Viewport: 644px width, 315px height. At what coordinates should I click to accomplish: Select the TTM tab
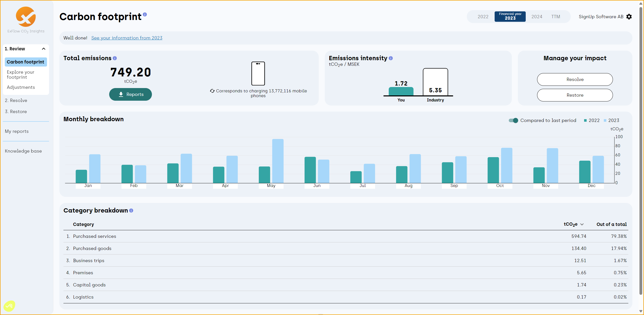point(556,16)
